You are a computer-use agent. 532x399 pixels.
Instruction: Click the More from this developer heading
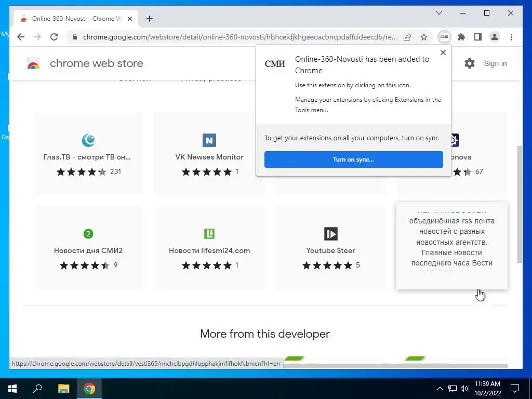265,334
